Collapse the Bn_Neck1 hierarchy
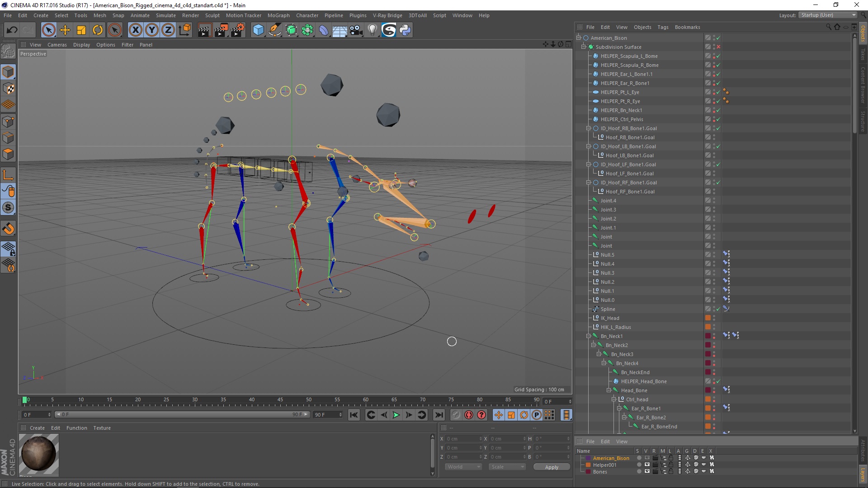This screenshot has width=868, height=488. (x=588, y=336)
